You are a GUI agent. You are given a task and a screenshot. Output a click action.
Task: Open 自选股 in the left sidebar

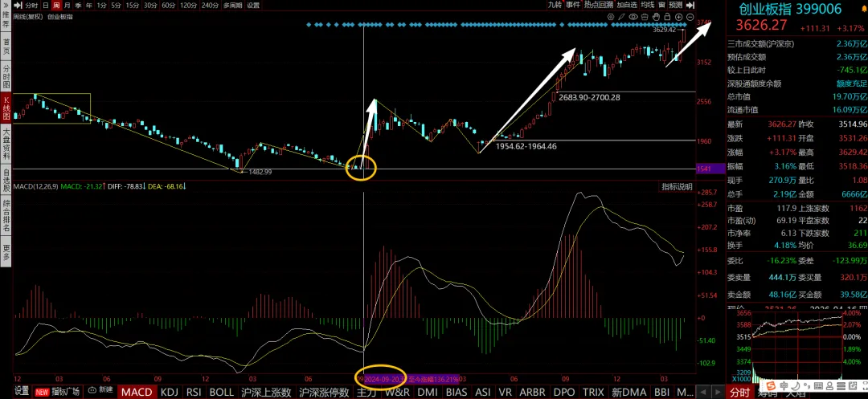(x=6, y=181)
